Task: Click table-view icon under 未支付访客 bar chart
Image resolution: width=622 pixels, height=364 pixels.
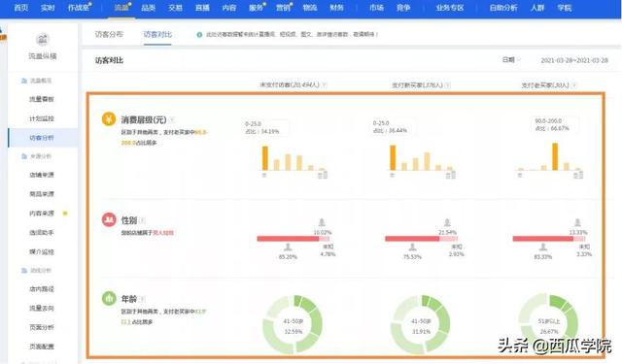Action: [x=323, y=175]
